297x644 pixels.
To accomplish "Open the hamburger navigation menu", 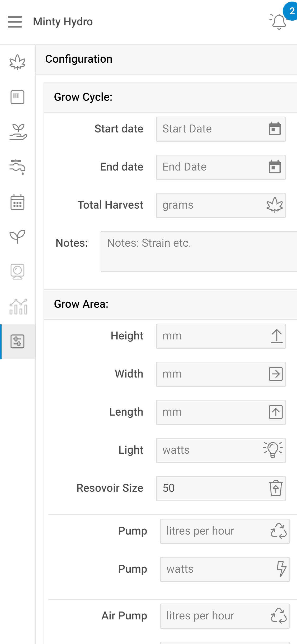I will (x=15, y=22).
